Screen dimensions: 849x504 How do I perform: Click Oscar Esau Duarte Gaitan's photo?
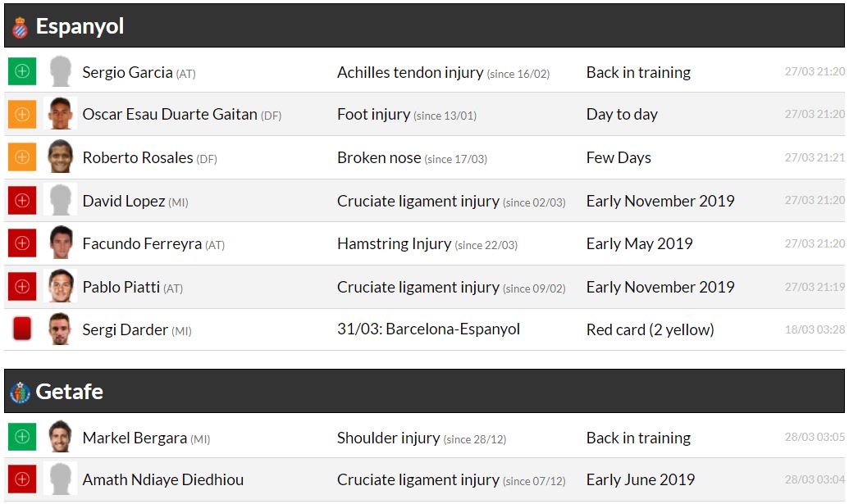(61, 115)
